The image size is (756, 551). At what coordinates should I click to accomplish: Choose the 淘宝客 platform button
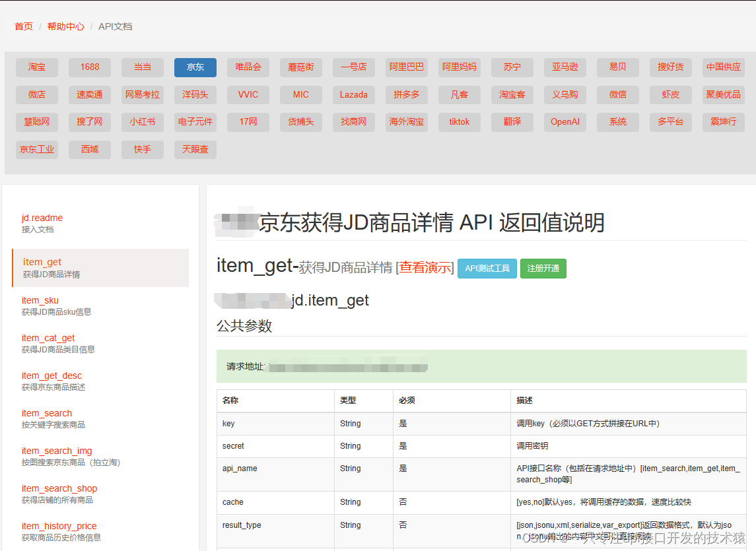[x=512, y=95]
